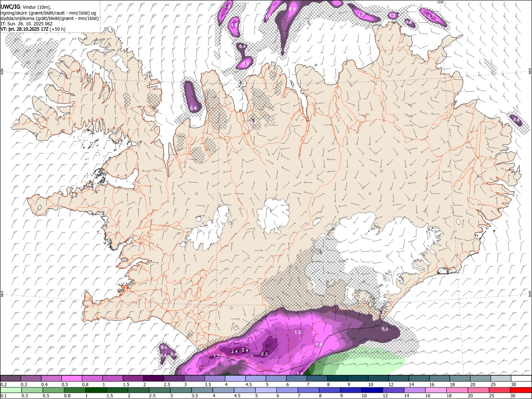Click the '0.4' value off the east coast
532x399 pixels.
coord(516,120)
